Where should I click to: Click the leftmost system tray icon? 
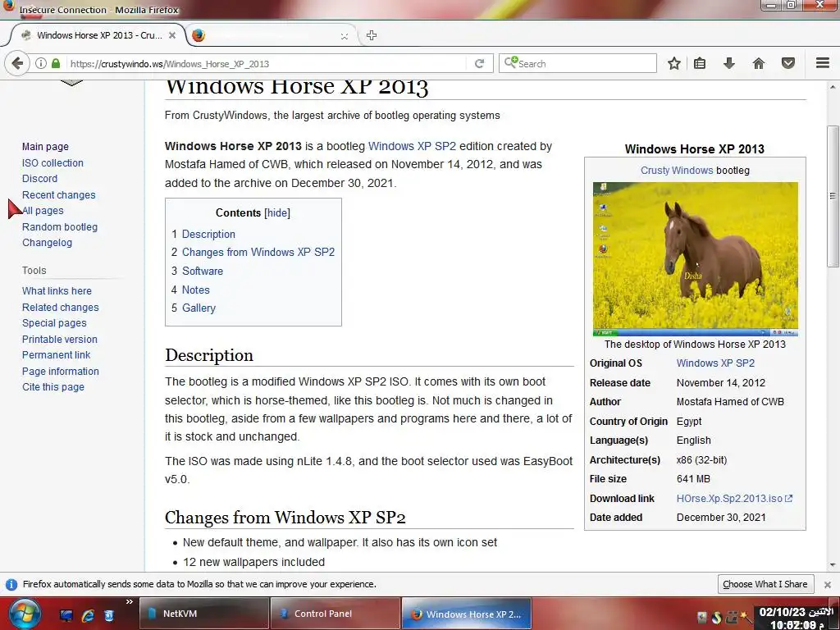[702, 617]
